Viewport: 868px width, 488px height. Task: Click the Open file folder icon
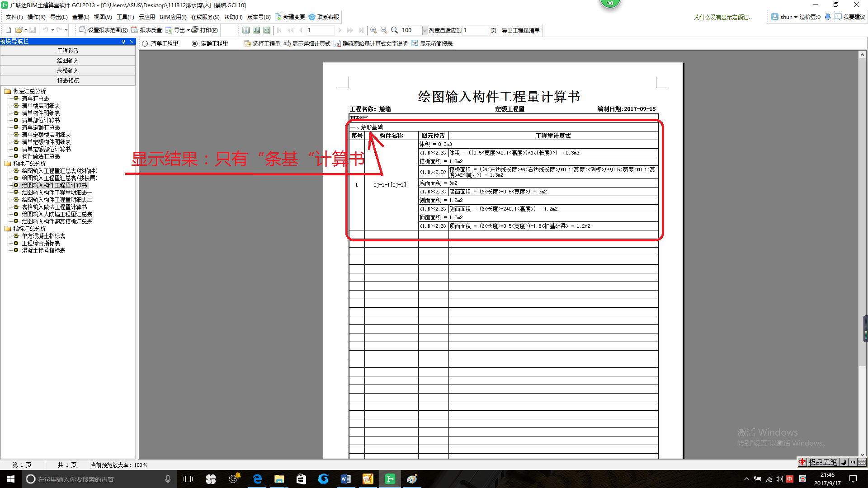19,30
